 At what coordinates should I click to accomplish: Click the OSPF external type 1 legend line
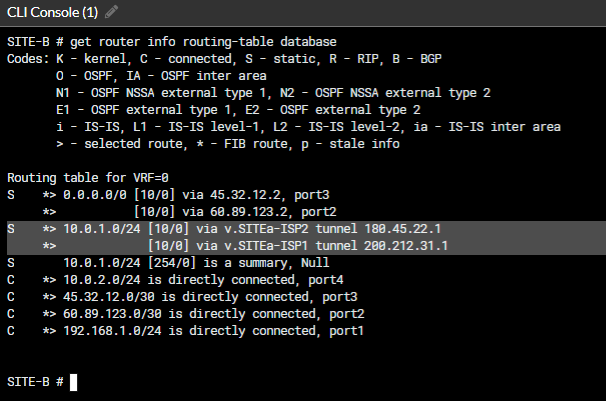238,109
